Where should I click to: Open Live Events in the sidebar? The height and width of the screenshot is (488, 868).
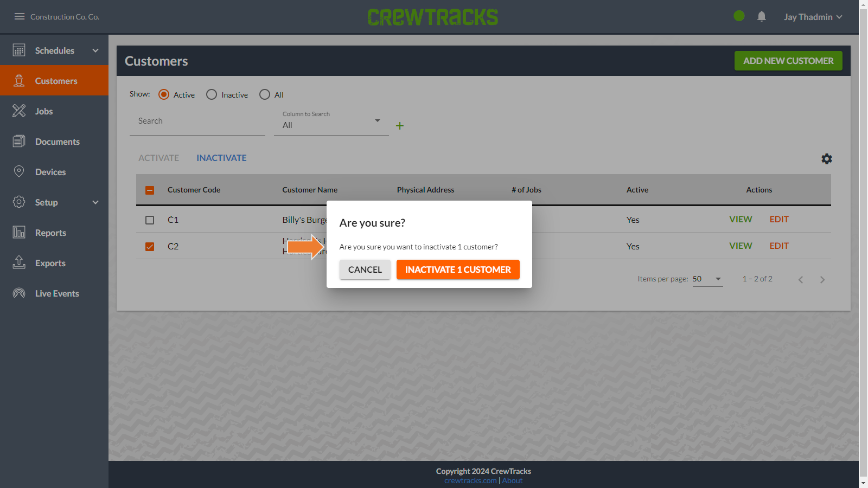coord(54,293)
